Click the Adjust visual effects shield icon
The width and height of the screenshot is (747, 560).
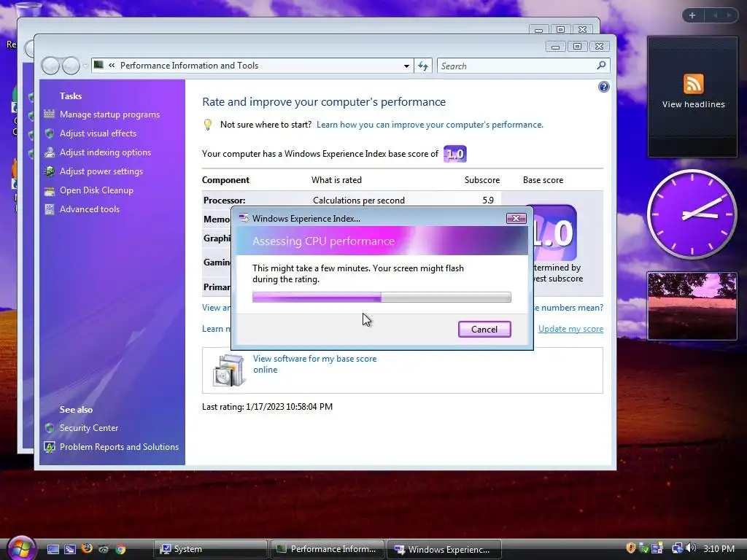pos(49,133)
